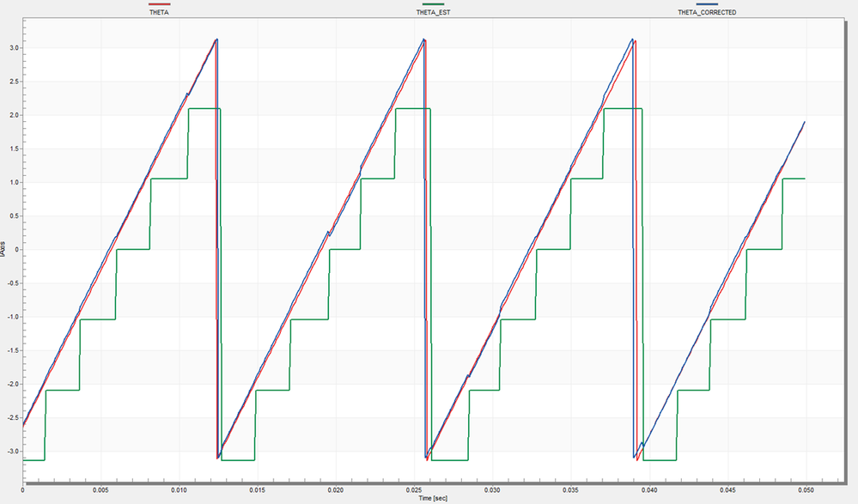This screenshot has width=858, height=504.
Task: Click the blue THETA_CORRECTED legend color line
Action: click(x=707, y=4)
